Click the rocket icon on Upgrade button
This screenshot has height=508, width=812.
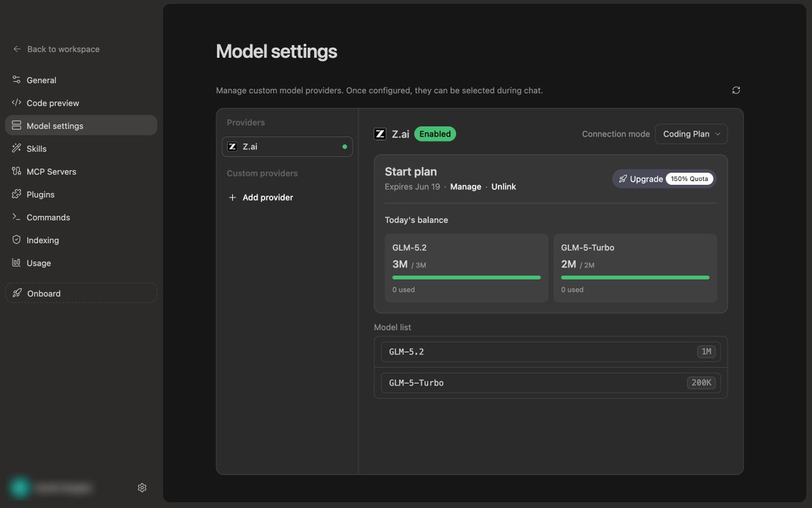[x=623, y=179]
